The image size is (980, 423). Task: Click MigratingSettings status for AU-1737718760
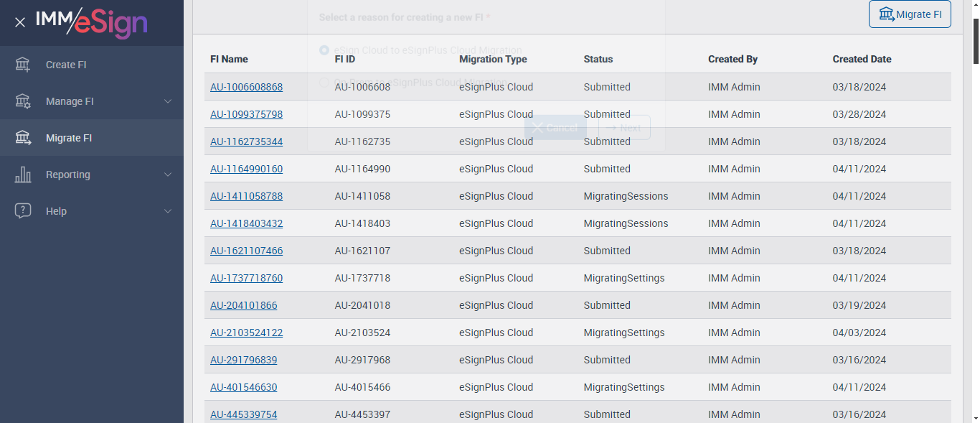pyautogui.click(x=624, y=278)
